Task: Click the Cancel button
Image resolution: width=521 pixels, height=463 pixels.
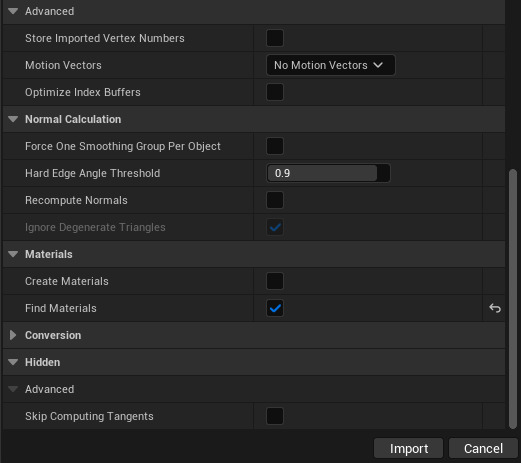Action: 483,448
